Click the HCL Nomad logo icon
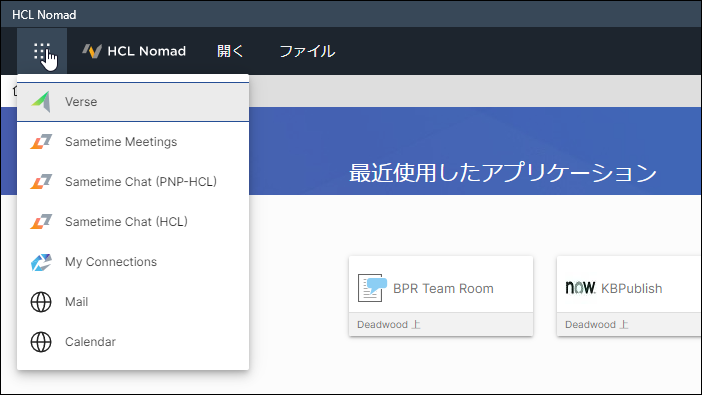702x395 pixels. click(x=92, y=51)
